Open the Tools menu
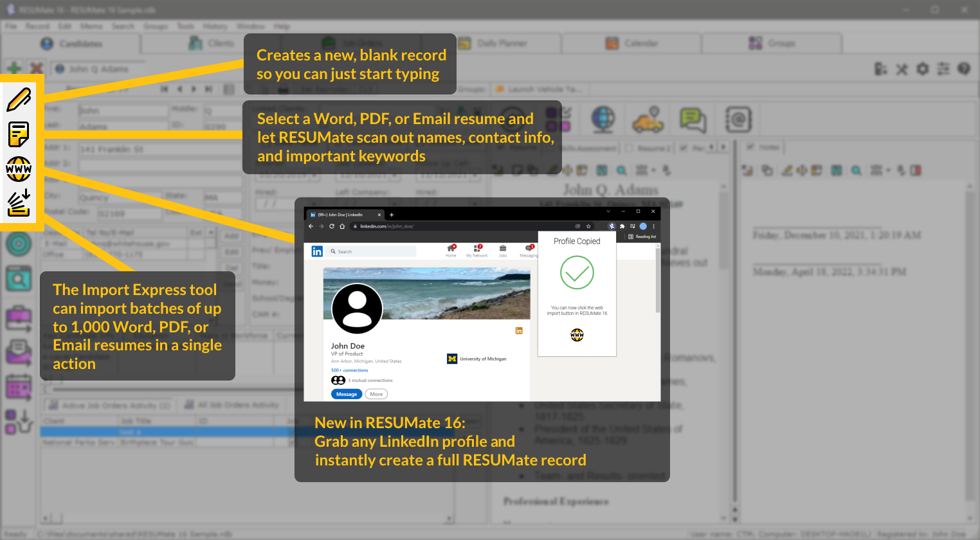Viewport: 980px width, 540px height. pyautogui.click(x=185, y=26)
